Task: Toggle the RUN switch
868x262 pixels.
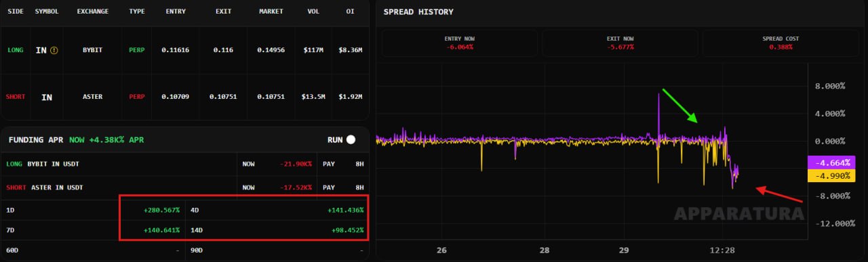Action: (x=351, y=139)
